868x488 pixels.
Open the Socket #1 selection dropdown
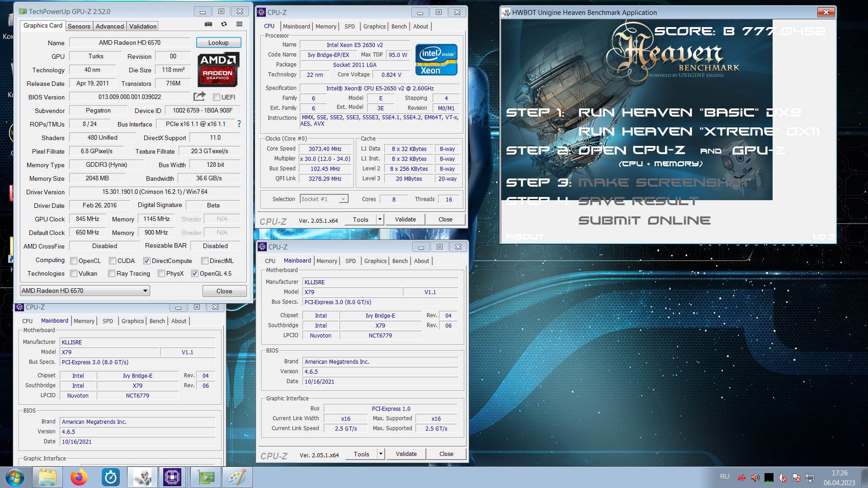tap(324, 199)
